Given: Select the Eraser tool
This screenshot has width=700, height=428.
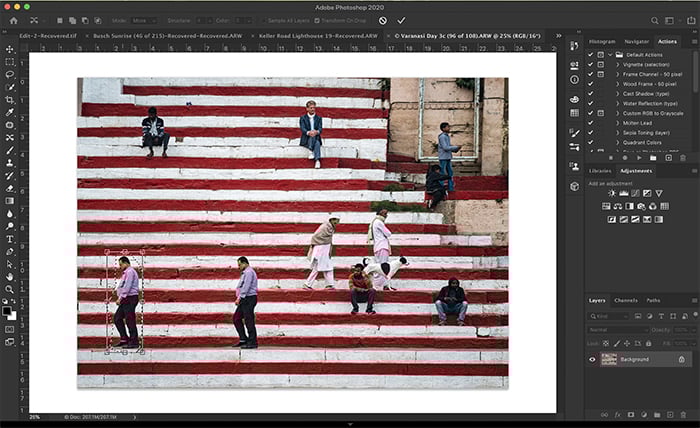Looking at the screenshot, I should click(x=9, y=188).
